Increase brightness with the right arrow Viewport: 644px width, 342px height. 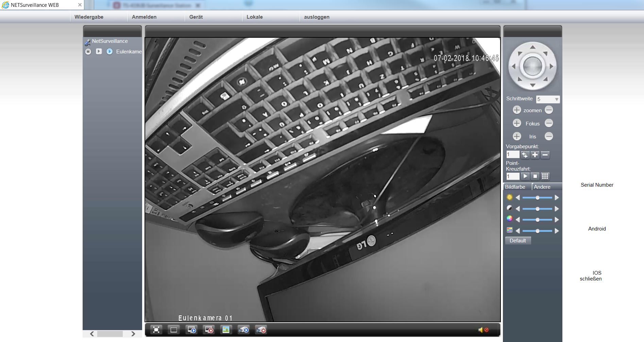(x=557, y=198)
